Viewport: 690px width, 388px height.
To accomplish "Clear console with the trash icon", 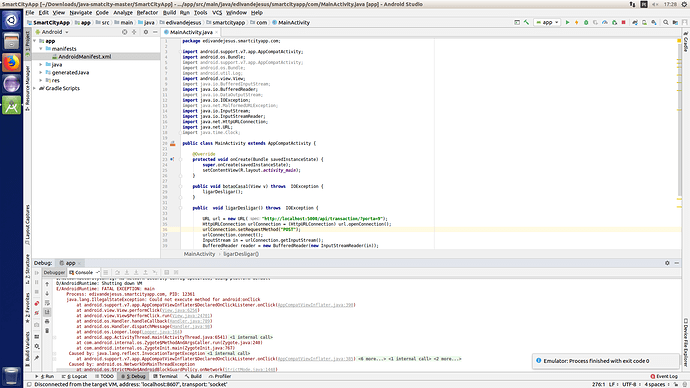I will pyautogui.click(x=47, y=331).
